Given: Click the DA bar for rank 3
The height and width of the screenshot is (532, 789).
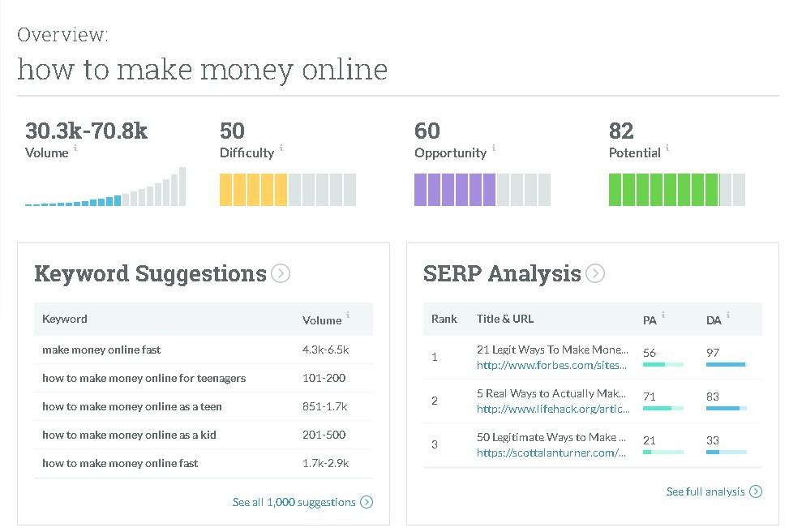Looking at the screenshot, I should (727, 452).
